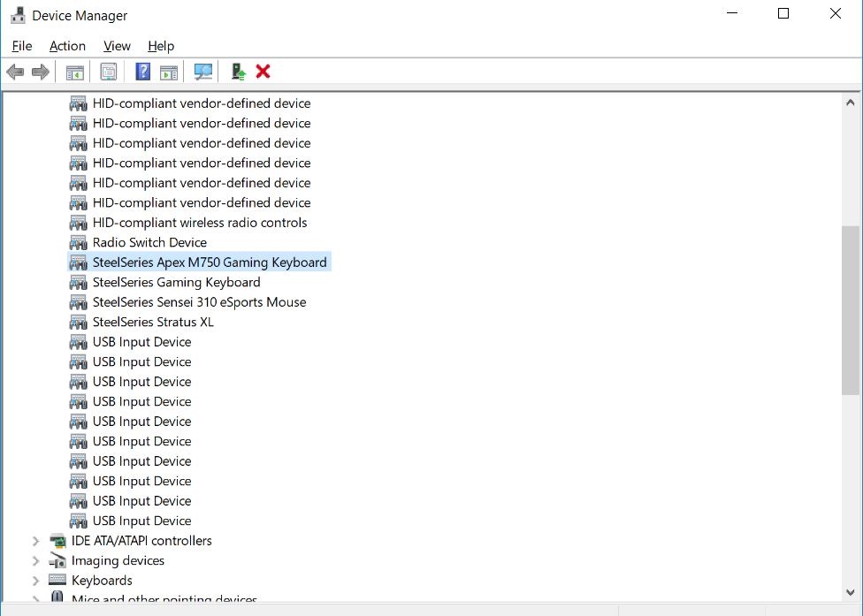
Task: Select the SteelSeries Gaming Keyboard entry
Action: [176, 282]
